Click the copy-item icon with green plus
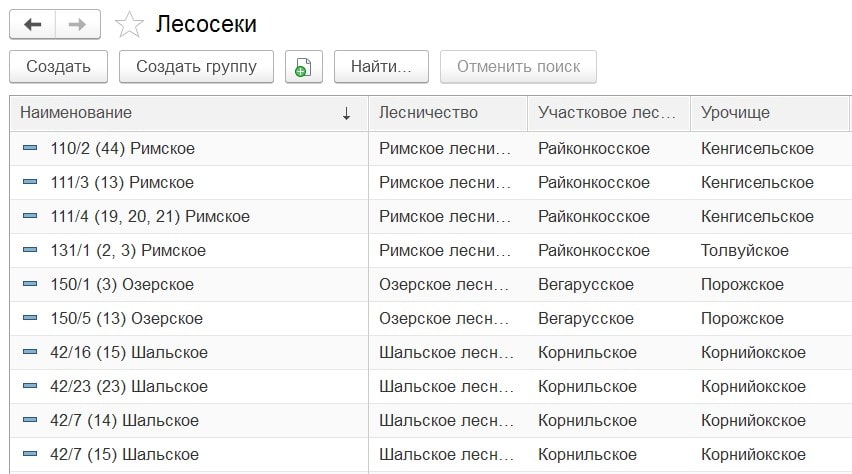 point(304,67)
